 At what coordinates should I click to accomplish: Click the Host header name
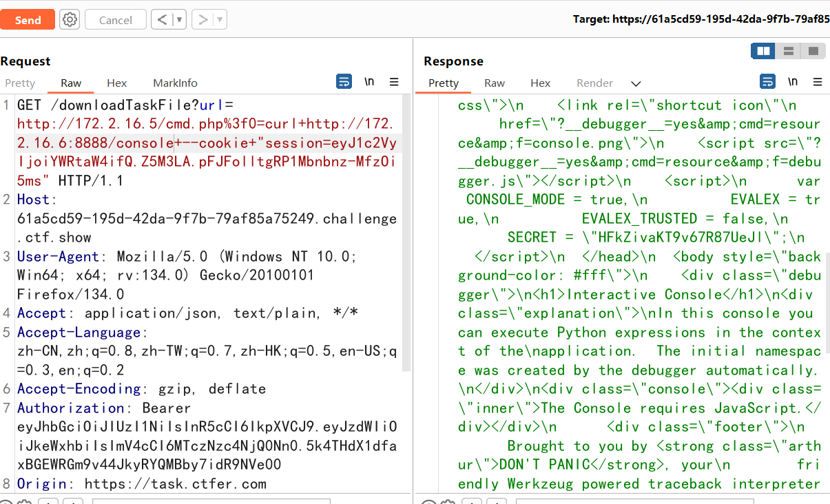33,200
